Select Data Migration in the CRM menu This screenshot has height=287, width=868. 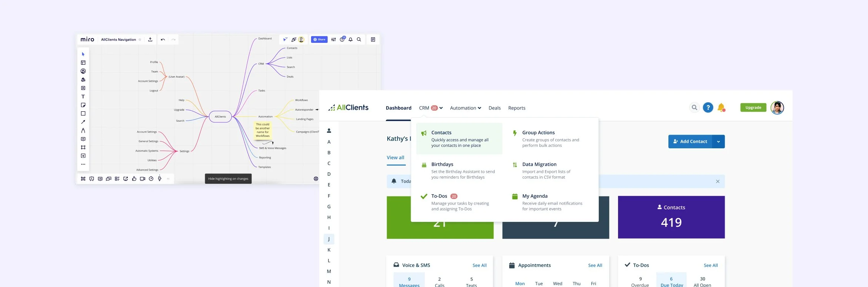tap(550, 170)
